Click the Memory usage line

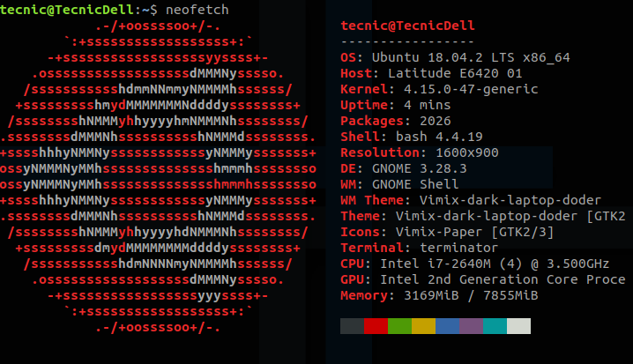[439, 295]
